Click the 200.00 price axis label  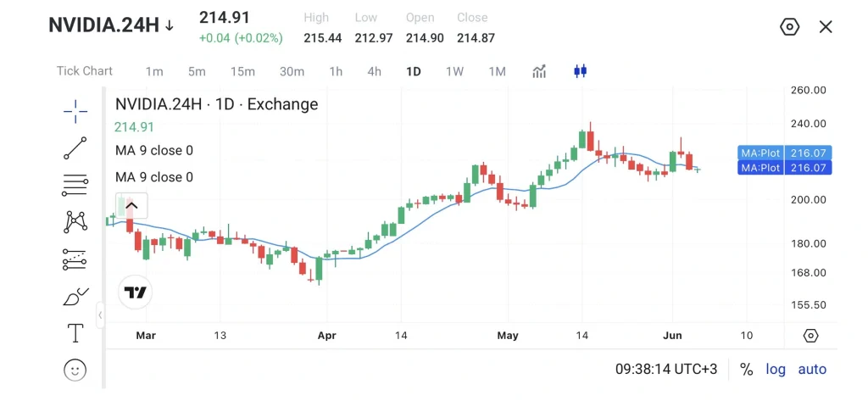[x=810, y=200]
